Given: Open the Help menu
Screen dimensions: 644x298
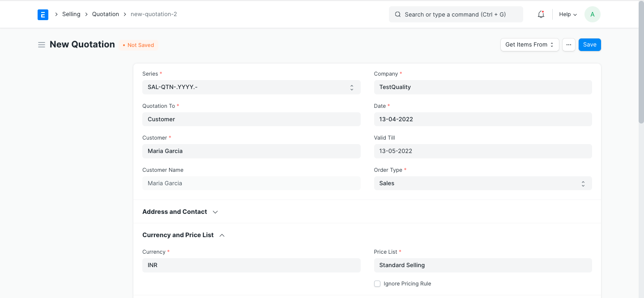Looking at the screenshot, I should tap(567, 14).
